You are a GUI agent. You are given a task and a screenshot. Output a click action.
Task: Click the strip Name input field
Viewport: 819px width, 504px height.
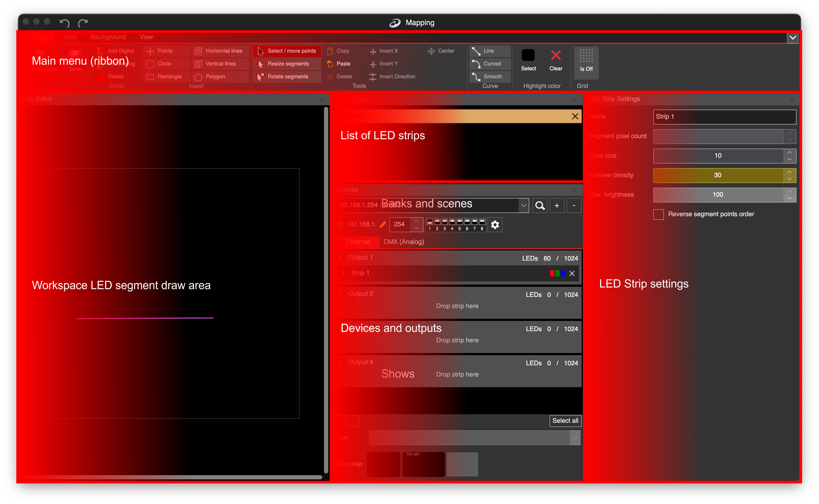click(724, 117)
